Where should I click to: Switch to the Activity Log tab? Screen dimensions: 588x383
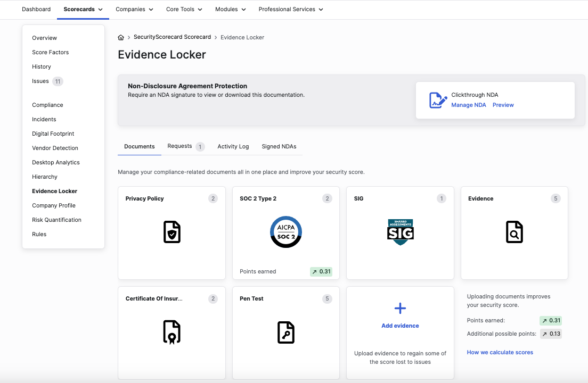click(233, 146)
